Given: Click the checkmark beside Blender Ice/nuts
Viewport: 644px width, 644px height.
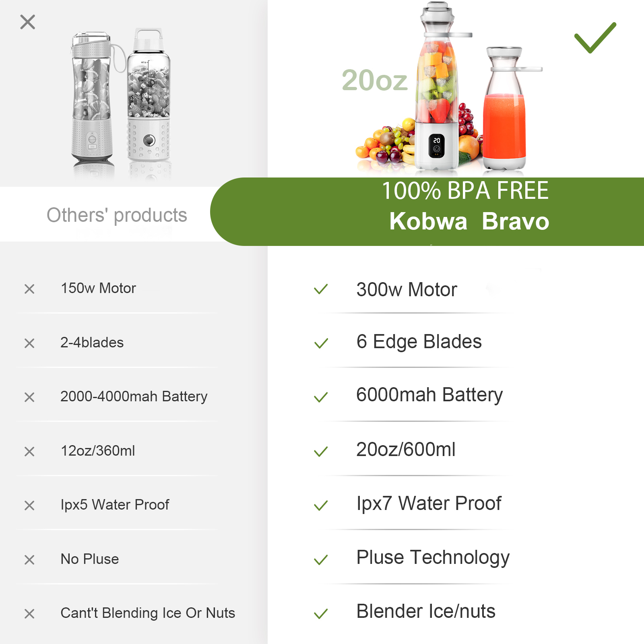Looking at the screenshot, I should pyautogui.click(x=321, y=614).
